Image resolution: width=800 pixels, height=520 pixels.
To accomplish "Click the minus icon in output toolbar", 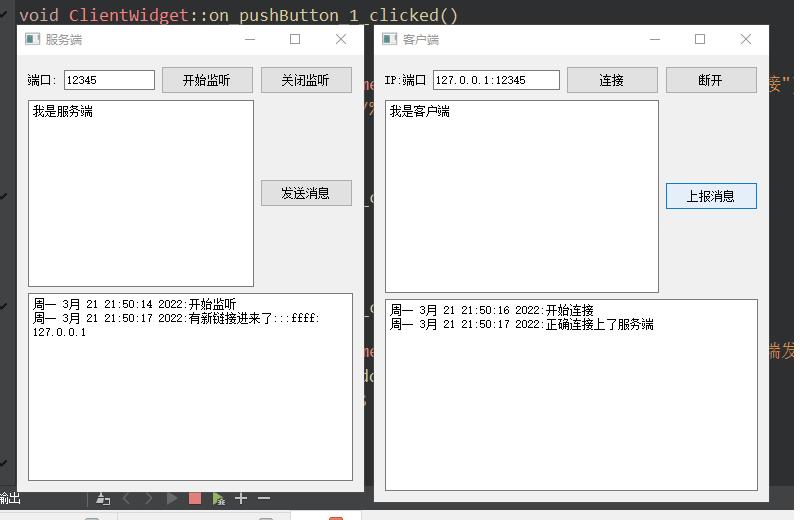I will 264,498.
